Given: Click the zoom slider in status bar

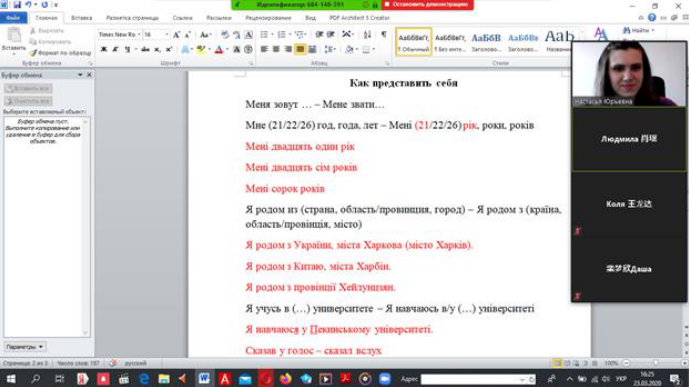Looking at the screenshot, I should point(655,363).
